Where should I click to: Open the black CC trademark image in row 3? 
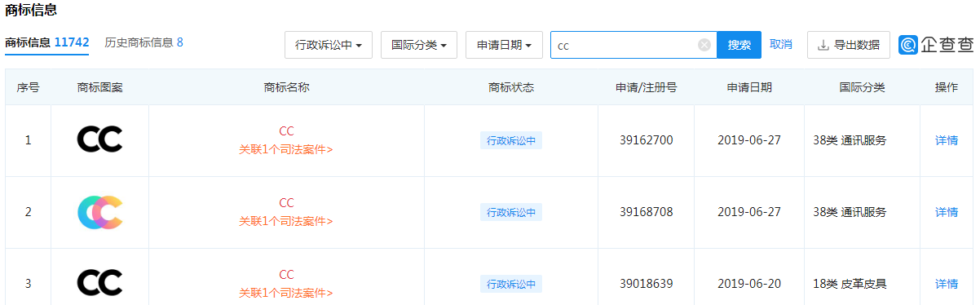tap(99, 284)
